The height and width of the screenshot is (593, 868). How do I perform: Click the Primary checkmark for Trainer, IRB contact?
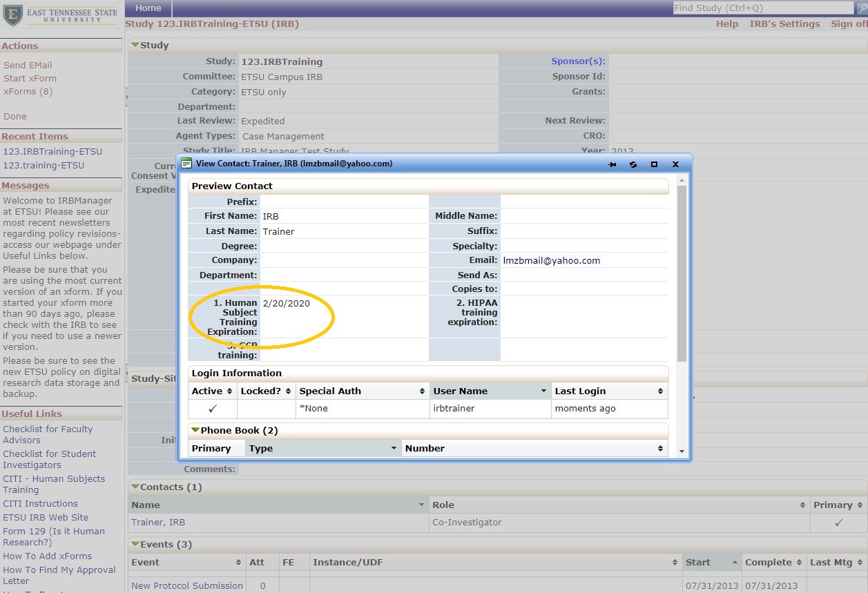click(x=838, y=523)
